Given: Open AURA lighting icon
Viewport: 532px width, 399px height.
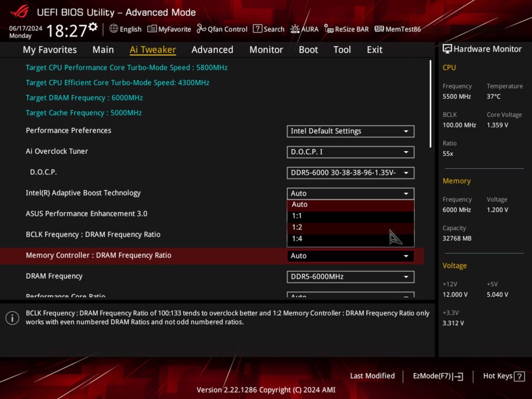Looking at the screenshot, I should tap(295, 29).
